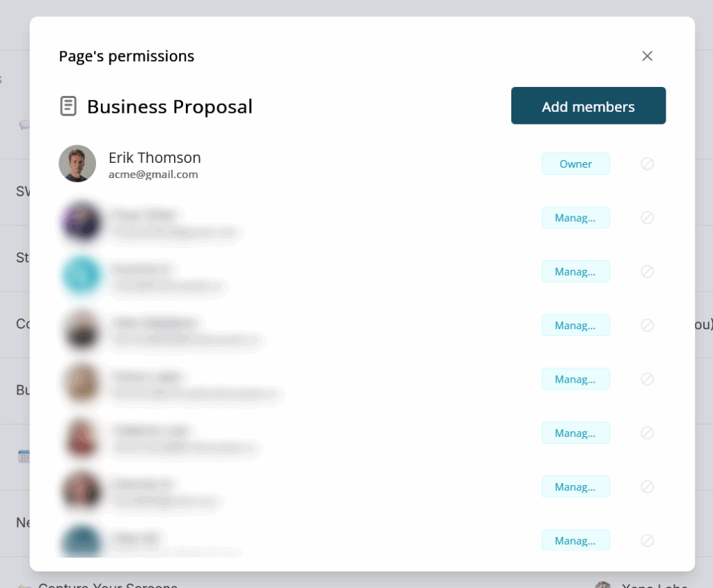Click the Add members button
This screenshot has height=588, width=713.
tap(588, 105)
